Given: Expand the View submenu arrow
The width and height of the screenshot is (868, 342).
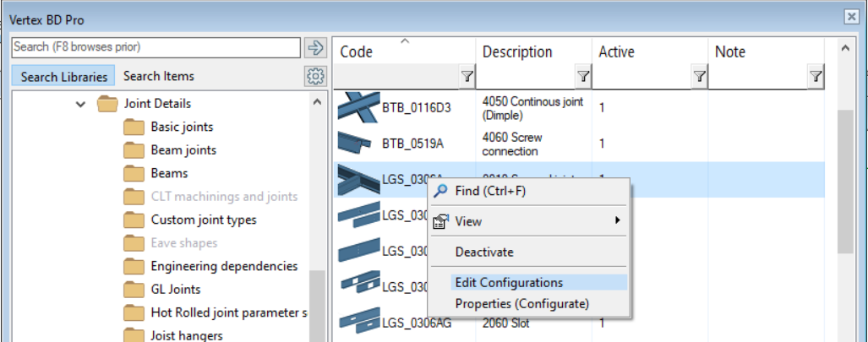Looking at the screenshot, I should coord(618,221).
